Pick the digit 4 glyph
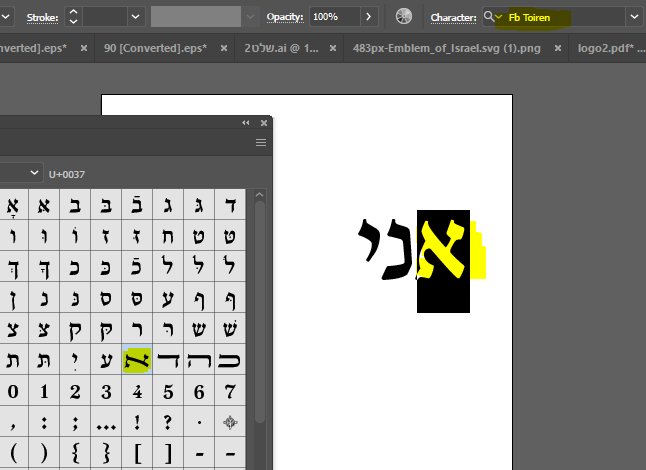The width and height of the screenshot is (646, 470). coord(137,391)
